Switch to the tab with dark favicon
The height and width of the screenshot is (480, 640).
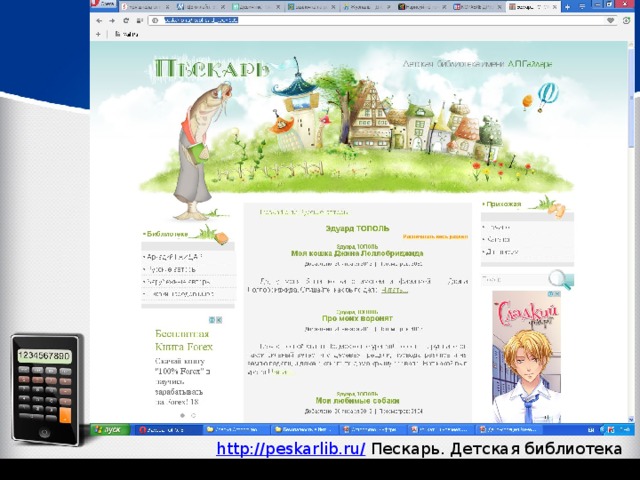coord(422,7)
